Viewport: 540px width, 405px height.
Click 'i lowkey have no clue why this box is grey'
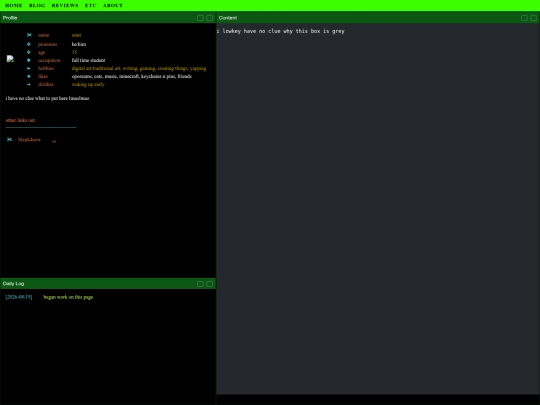click(x=280, y=31)
